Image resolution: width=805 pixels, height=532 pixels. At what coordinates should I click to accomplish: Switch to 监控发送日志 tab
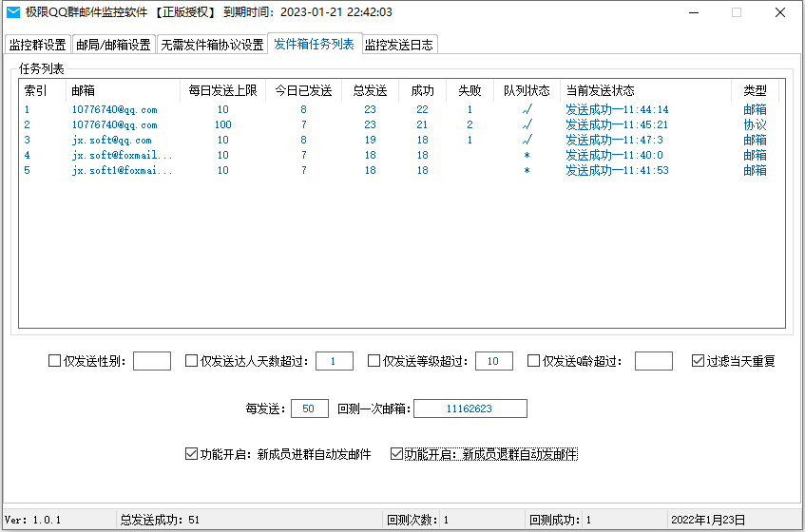(x=399, y=45)
